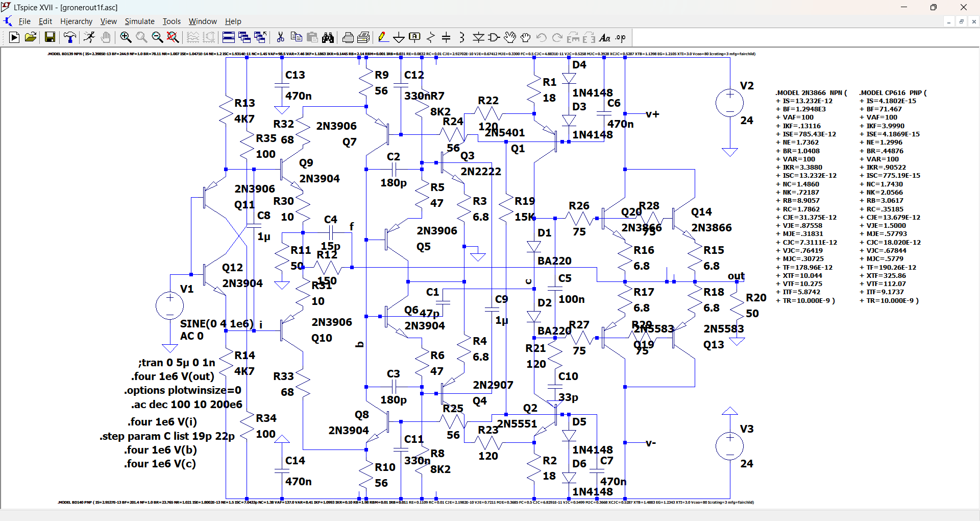Screen dimensions: 980x521
Task: Open the Simulate menu
Action: [x=139, y=21]
